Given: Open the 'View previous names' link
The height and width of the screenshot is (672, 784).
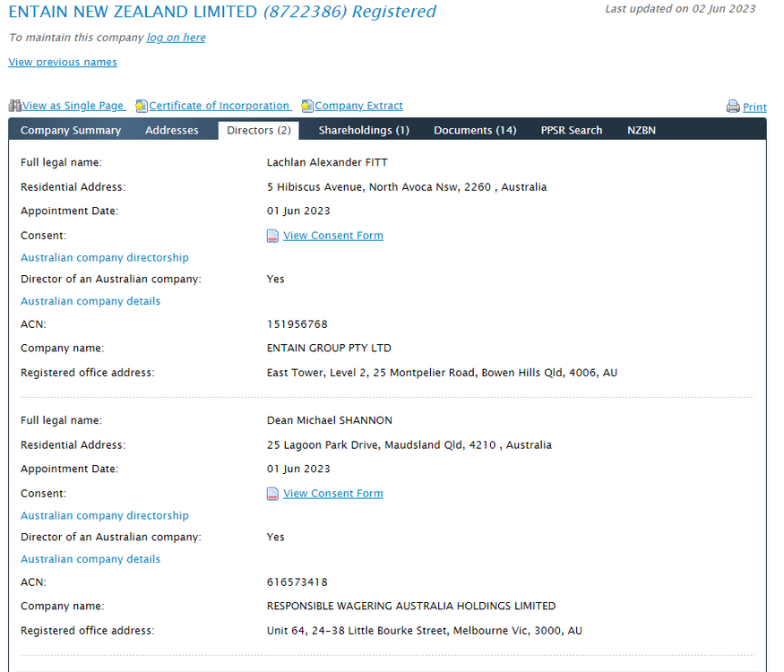Looking at the screenshot, I should click(63, 63).
